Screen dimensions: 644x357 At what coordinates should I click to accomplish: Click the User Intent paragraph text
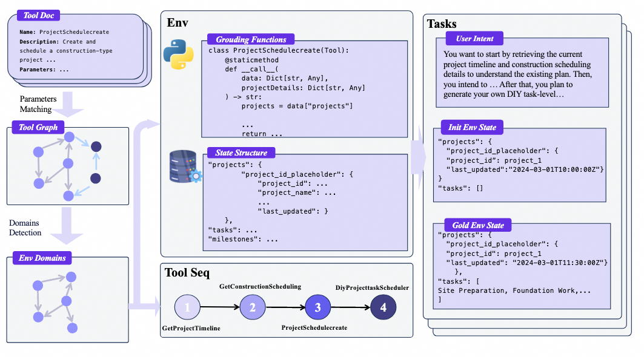[517, 74]
